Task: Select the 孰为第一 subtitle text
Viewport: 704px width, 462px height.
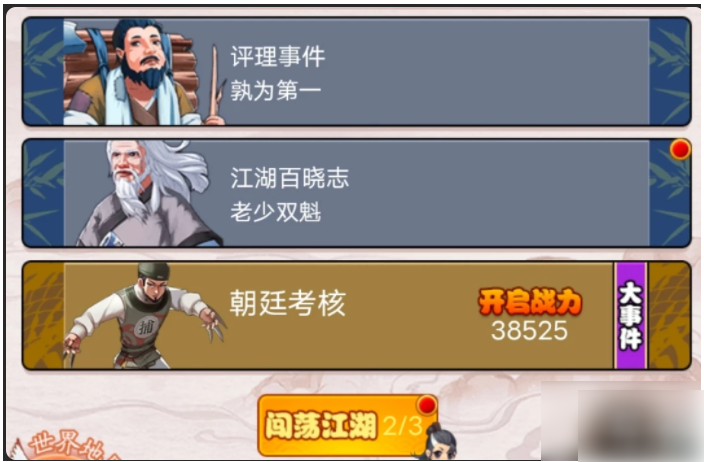Action: tap(276, 90)
